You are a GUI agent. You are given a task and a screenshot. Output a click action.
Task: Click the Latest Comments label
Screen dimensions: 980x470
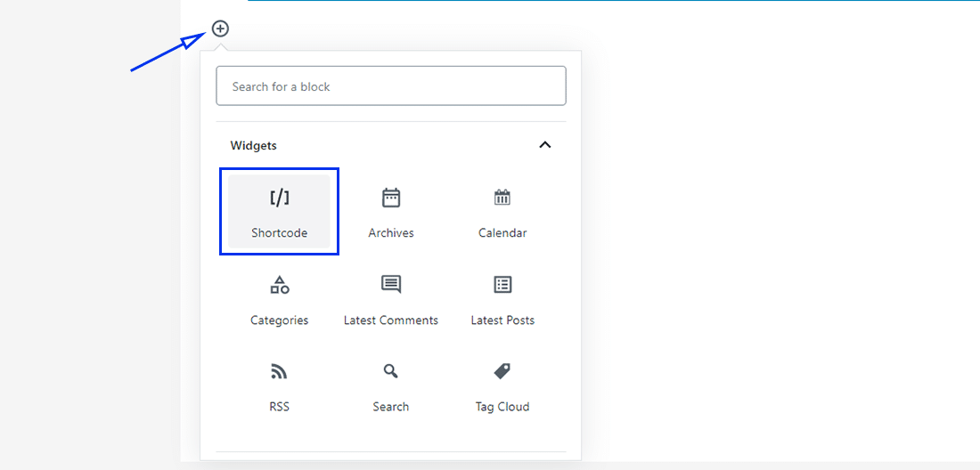[x=391, y=320]
